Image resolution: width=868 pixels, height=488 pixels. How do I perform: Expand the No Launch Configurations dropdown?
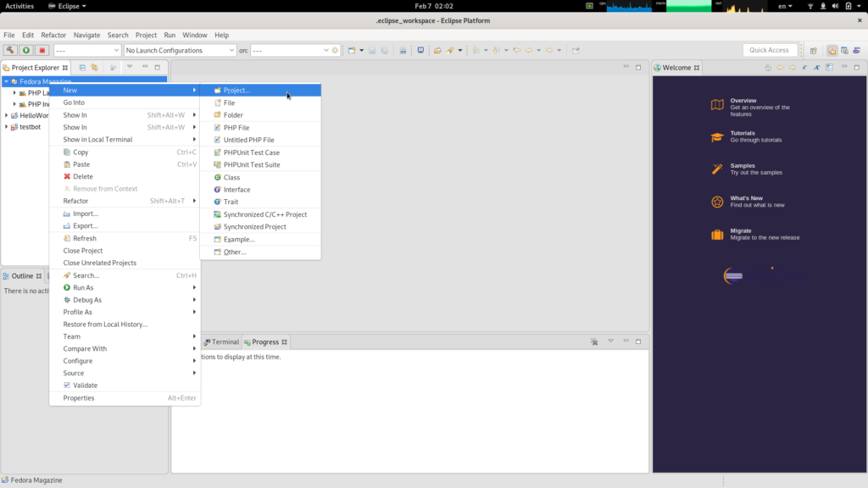tap(232, 50)
